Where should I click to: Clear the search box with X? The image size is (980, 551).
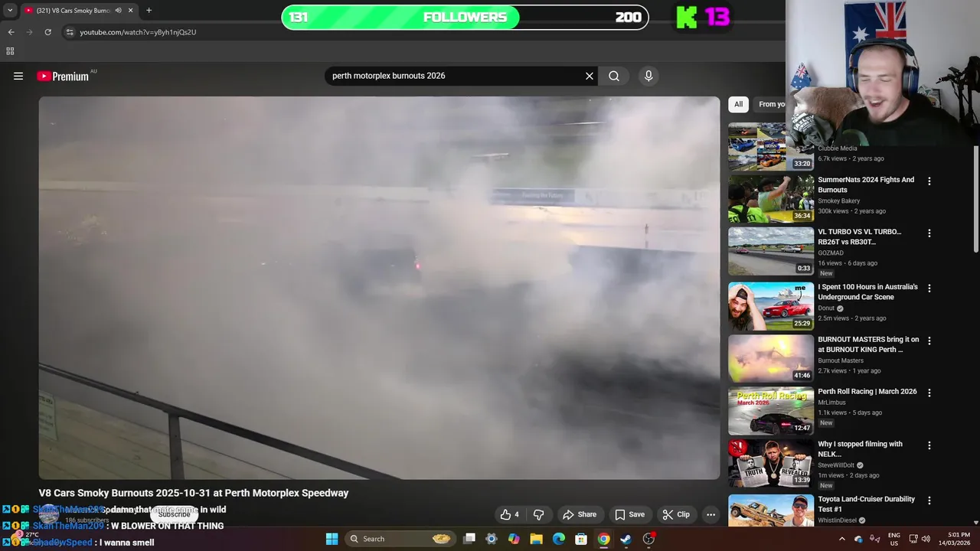(x=590, y=76)
